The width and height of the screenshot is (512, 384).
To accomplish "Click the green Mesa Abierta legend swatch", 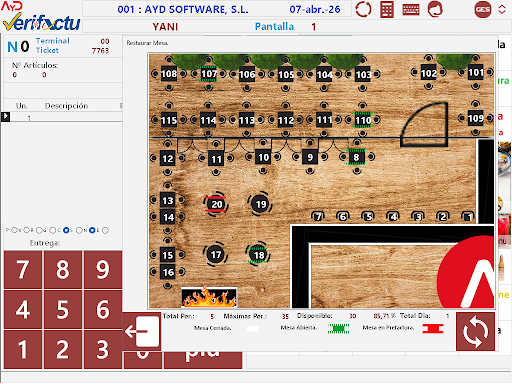I will [x=338, y=329].
